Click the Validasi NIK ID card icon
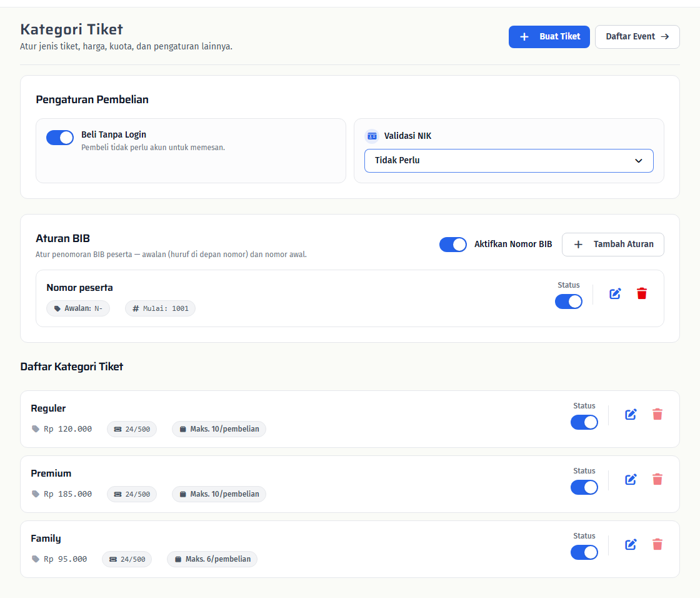This screenshot has width=700, height=598. [x=372, y=136]
